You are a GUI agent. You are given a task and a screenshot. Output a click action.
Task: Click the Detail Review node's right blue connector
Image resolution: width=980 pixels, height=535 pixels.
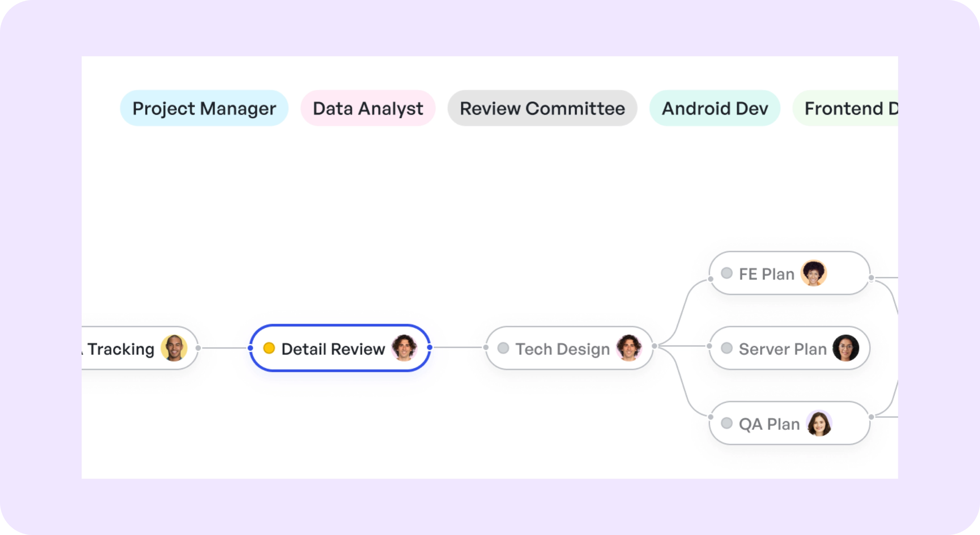point(430,347)
